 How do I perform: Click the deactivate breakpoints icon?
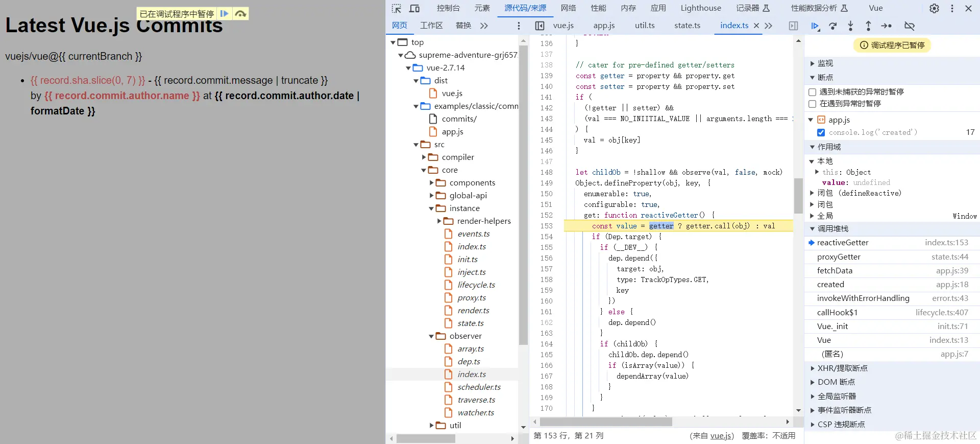tap(909, 26)
